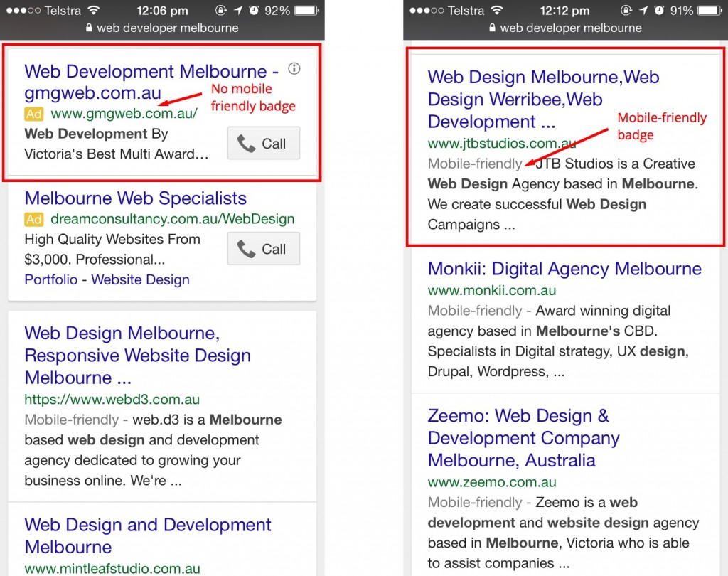Screen dimensions: 728x576
Task: Open 'Melbourne Web Specialists' ad headline
Action: [135, 198]
